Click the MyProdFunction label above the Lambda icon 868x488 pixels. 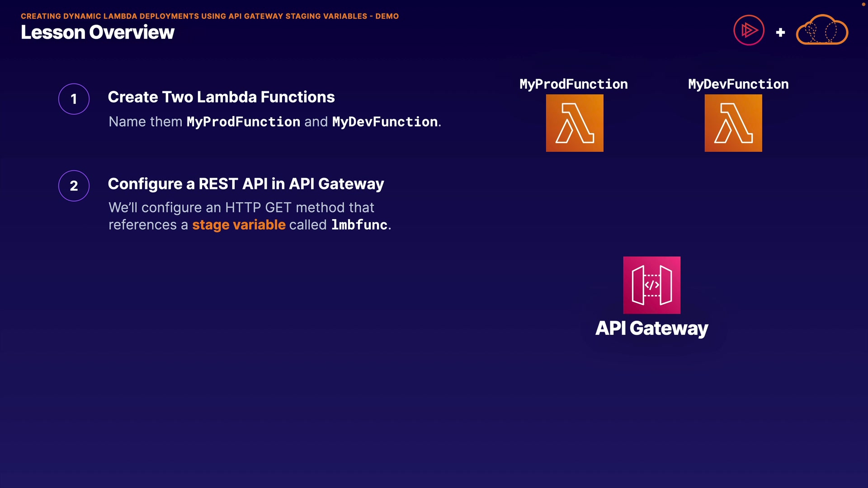pos(573,84)
